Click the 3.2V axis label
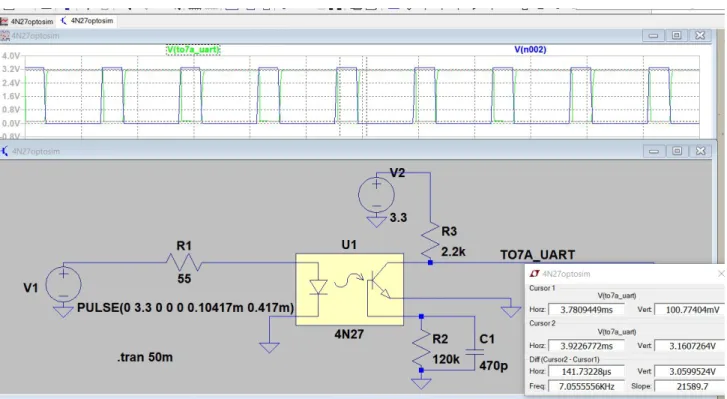Screen dimensions: 727x399 tap(11, 69)
